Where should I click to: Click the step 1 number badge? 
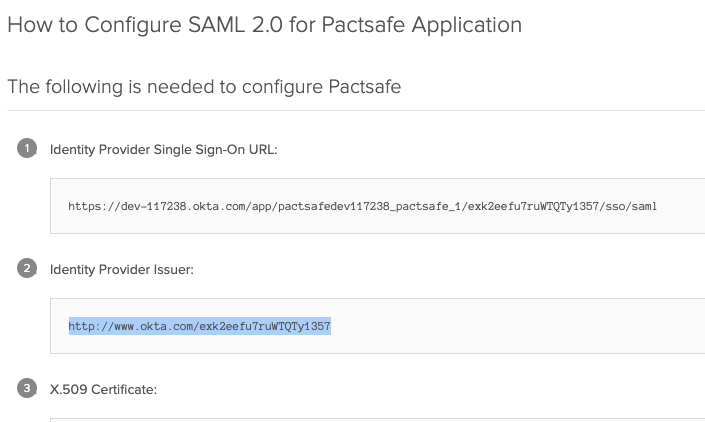(x=27, y=148)
